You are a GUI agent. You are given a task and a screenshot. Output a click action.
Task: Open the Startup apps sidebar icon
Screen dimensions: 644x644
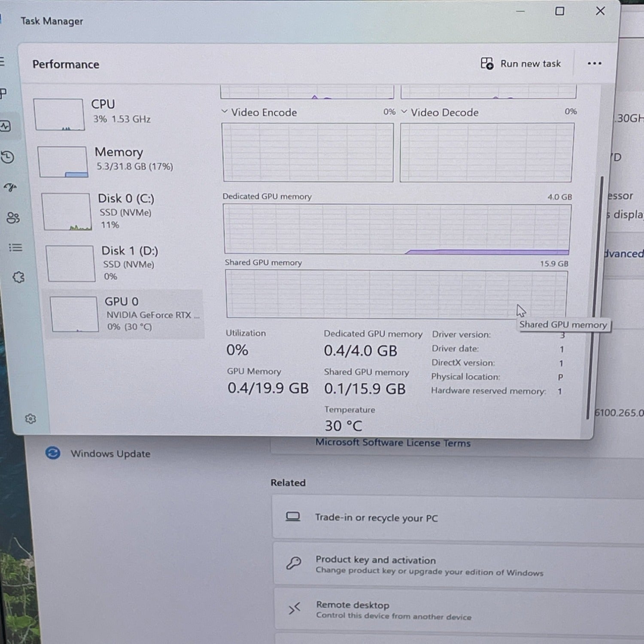[10, 187]
